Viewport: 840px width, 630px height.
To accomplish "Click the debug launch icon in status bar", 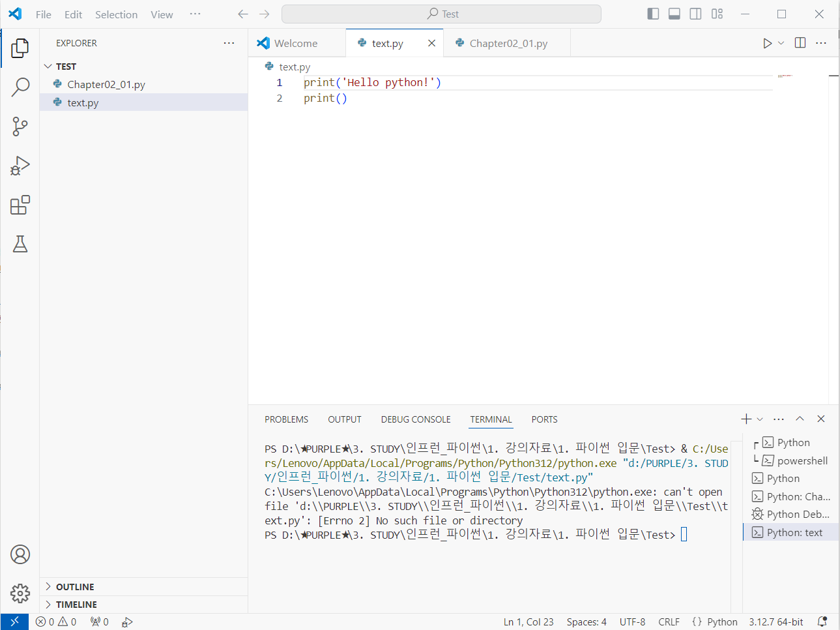I will (127, 622).
